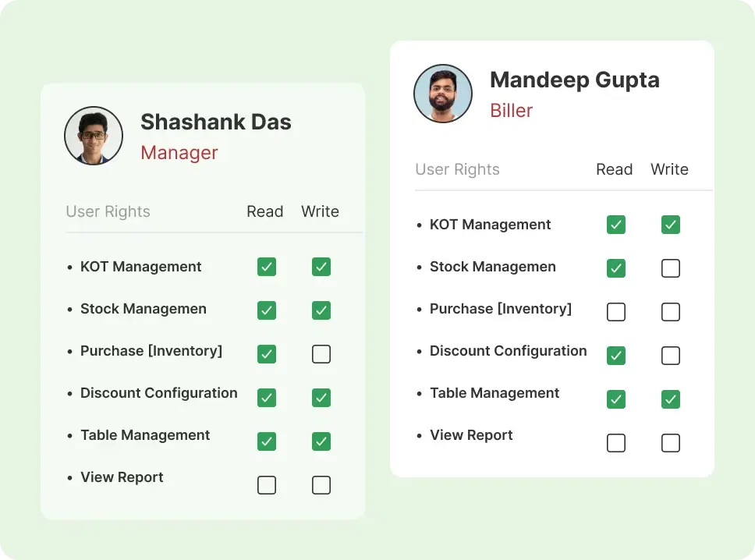Enable Write permission for Shashank's Purchase [Inventory]
The height and width of the screenshot is (560, 755).
coord(321,353)
